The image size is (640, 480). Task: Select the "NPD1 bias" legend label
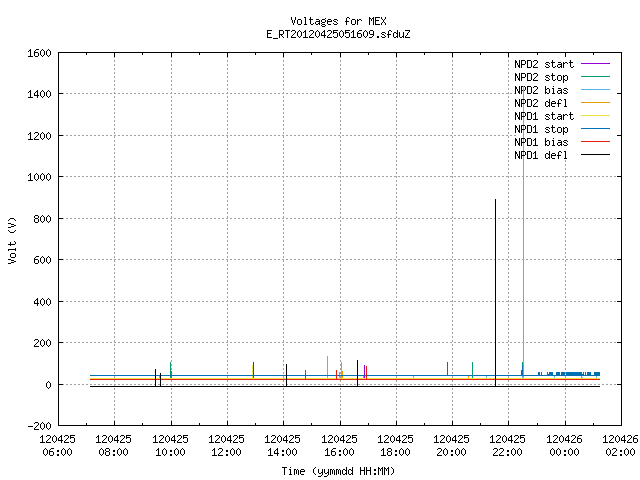click(x=541, y=142)
